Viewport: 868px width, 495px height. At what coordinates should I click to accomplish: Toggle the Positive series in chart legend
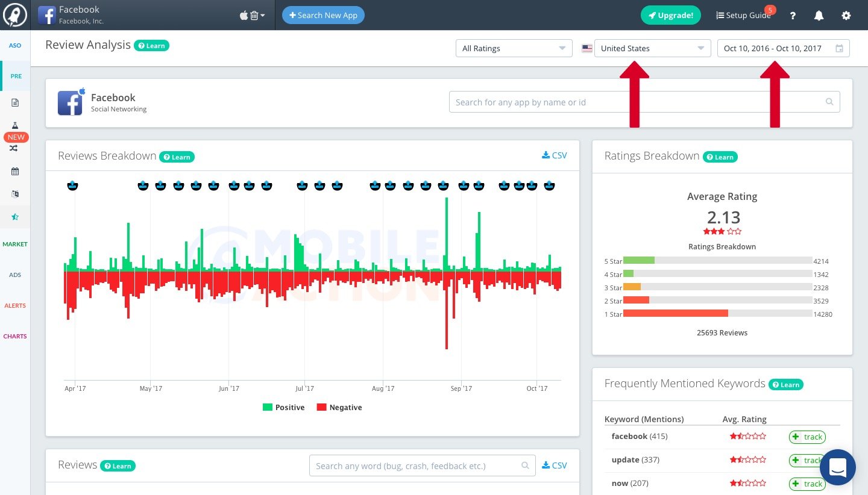pos(283,408)
